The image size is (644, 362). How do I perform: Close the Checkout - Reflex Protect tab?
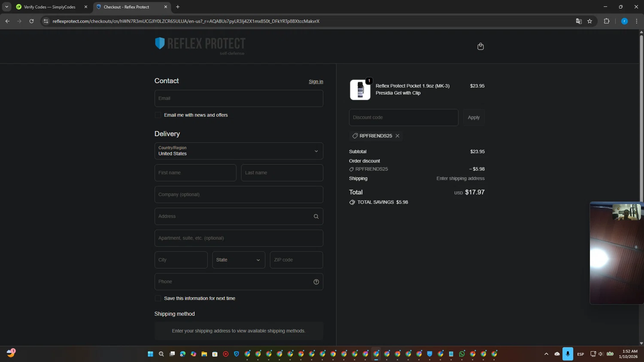tap(166, 7)
